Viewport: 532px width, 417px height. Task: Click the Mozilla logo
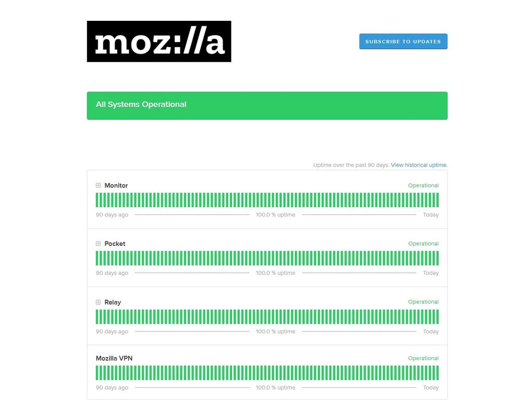159,41
